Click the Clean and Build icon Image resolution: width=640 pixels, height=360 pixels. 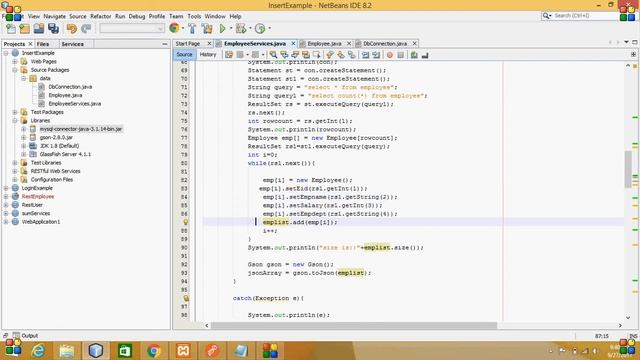pyautogui.click(x=207, y=29)
